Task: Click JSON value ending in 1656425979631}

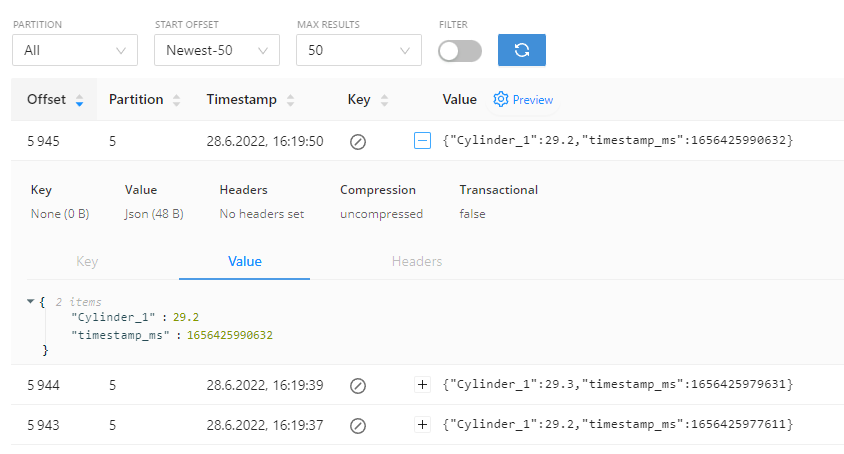Action: tap(618, 385)
